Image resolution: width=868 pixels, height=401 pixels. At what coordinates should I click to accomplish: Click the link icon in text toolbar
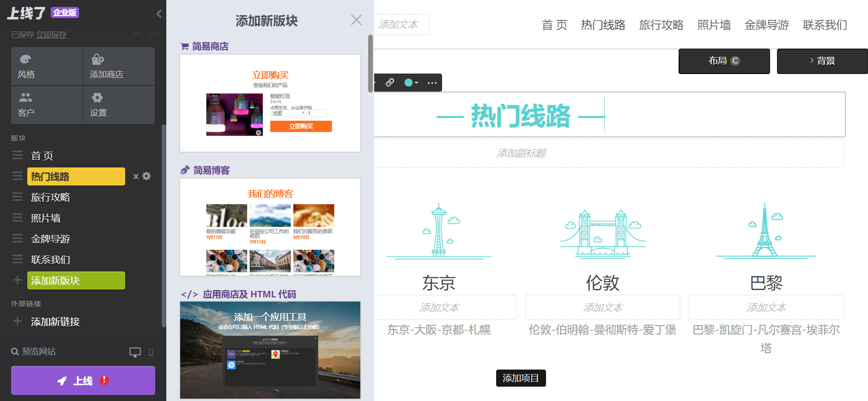(x=390, y=82)
